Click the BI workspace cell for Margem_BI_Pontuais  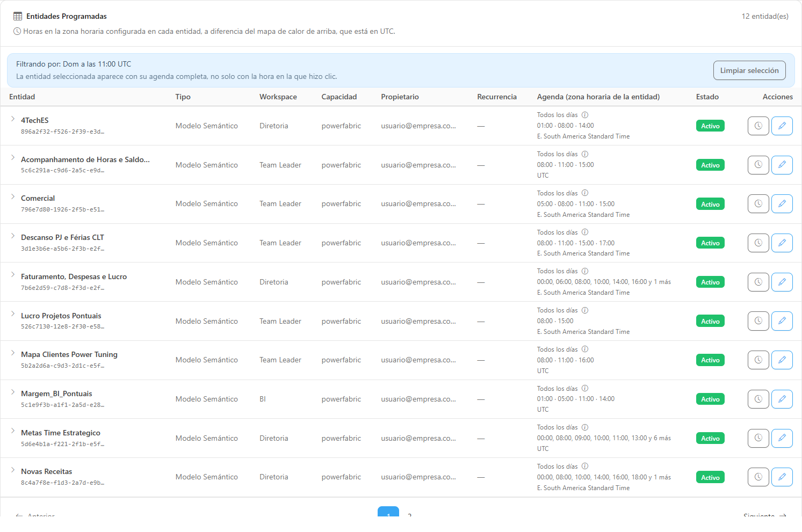click(263, 399)
